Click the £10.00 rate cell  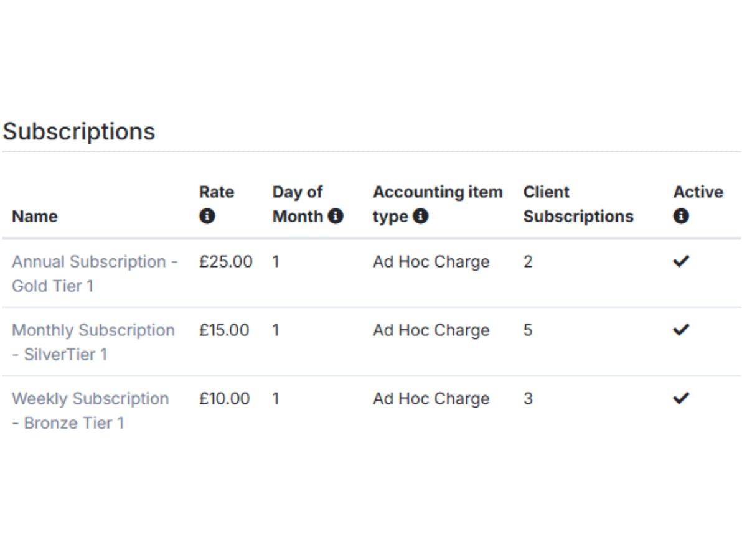[x=224, y=398]
